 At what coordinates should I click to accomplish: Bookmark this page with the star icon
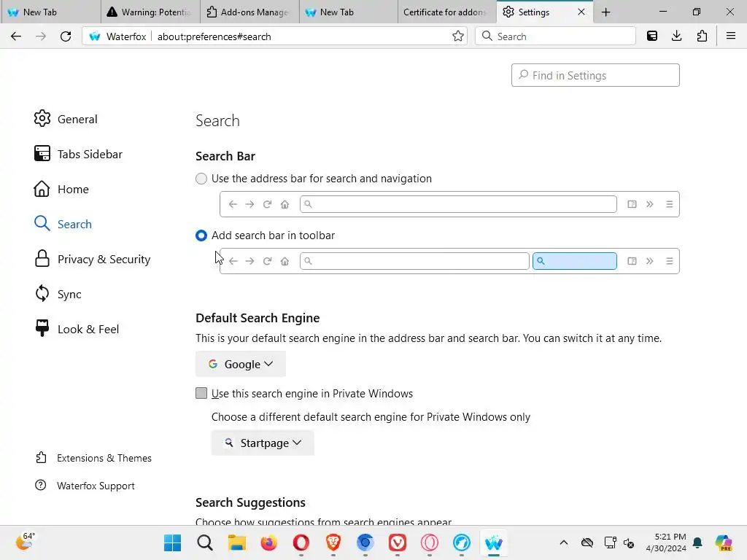click(x=458, y=36)
